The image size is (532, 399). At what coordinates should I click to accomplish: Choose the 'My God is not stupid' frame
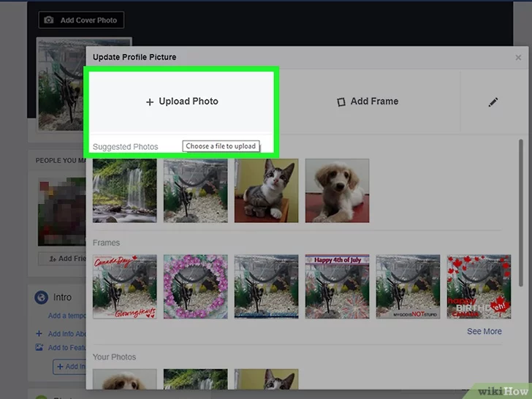click(408, 286)
